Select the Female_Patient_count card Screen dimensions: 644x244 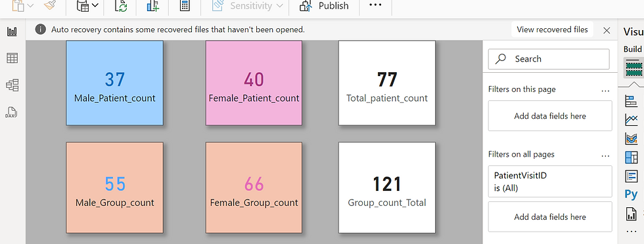click(x=254, y=83)
